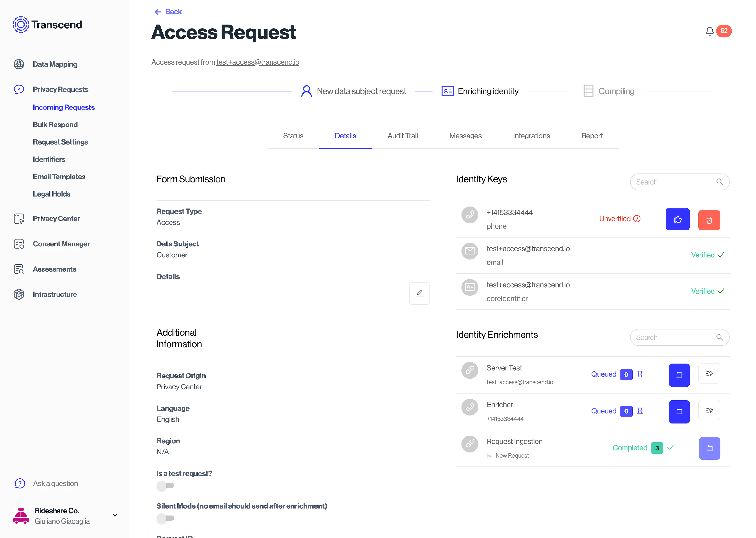Click the New Request flag label
Screen dimensions: 756x538
[x=512, y=456]
